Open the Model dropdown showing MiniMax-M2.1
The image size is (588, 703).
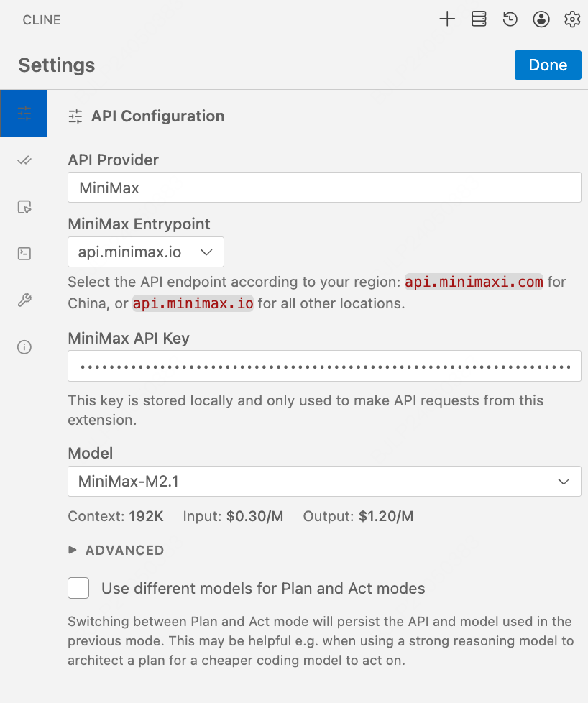[x=324, y=481]
